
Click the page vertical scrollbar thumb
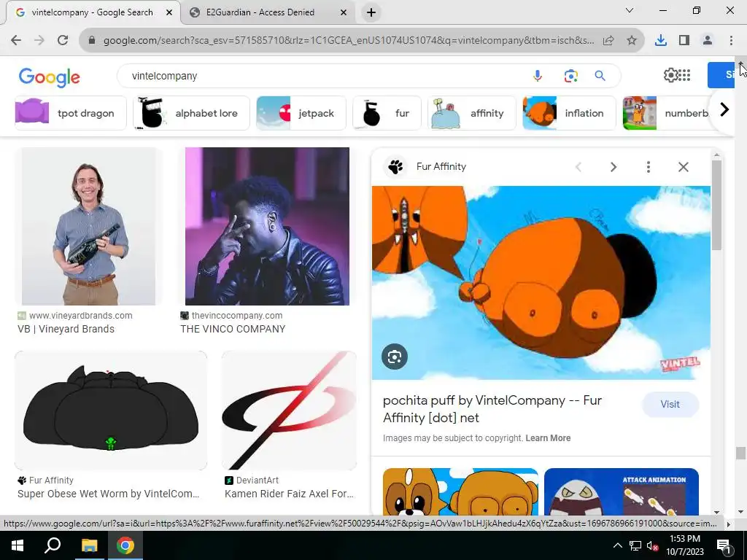[740, 453]
